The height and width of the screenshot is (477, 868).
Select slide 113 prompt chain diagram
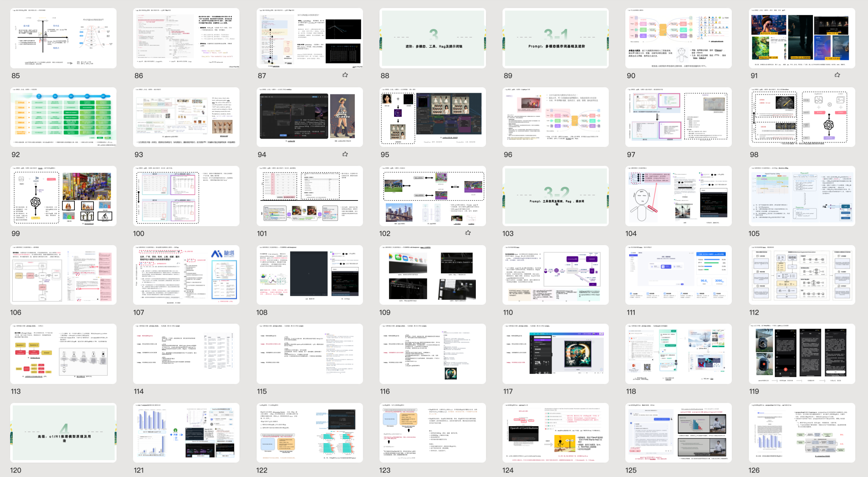click(x=63, y=354)
